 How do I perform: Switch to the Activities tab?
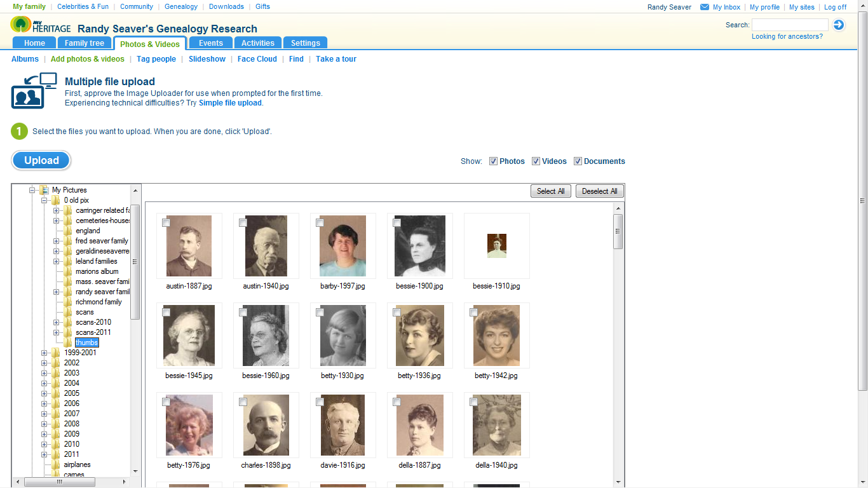258,43
